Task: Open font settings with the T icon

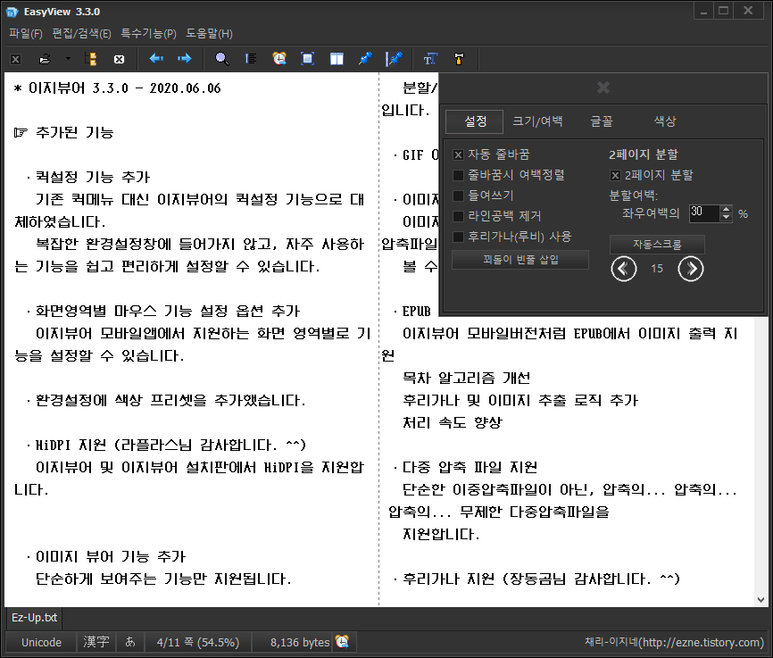Action: (x=430, y=59)
